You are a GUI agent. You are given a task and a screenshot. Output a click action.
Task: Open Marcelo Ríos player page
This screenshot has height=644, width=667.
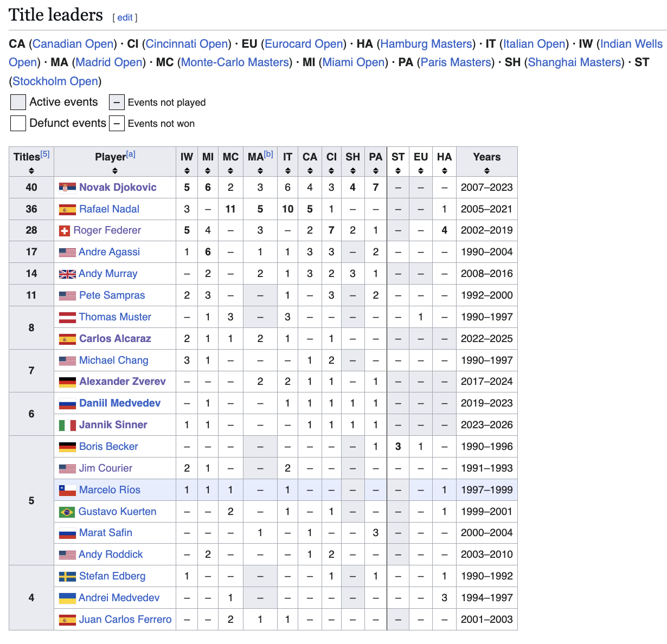[x=110, y=490]
